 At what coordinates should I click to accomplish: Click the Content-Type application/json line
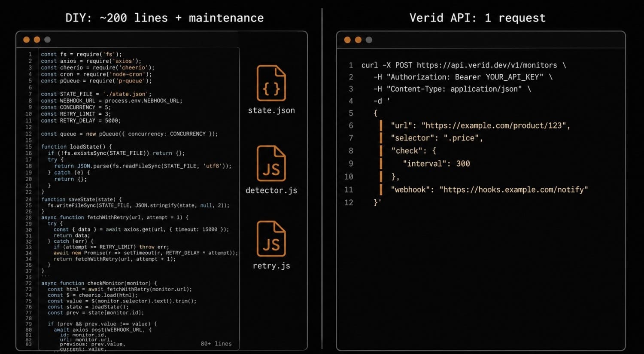(452, 89)
